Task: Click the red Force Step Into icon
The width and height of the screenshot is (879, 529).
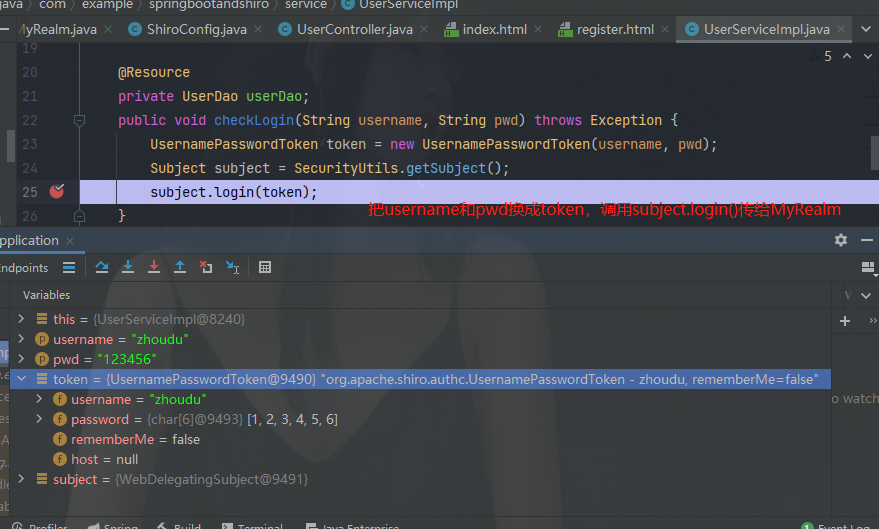Action: [154, 267]
